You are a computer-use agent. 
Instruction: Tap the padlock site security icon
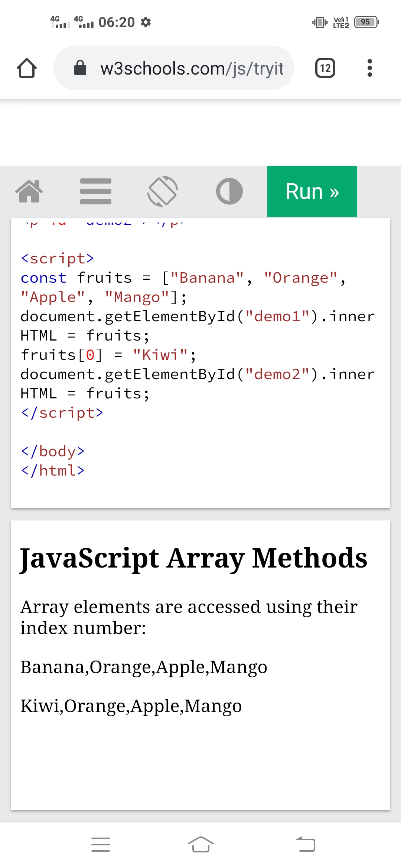[x=80, y=68]
